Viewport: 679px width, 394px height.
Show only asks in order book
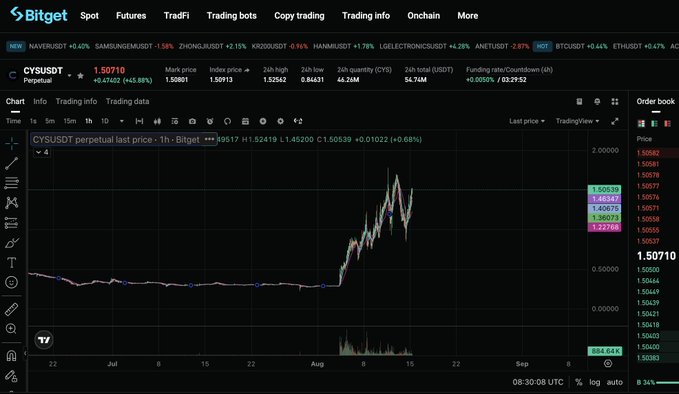coord(667,124)
